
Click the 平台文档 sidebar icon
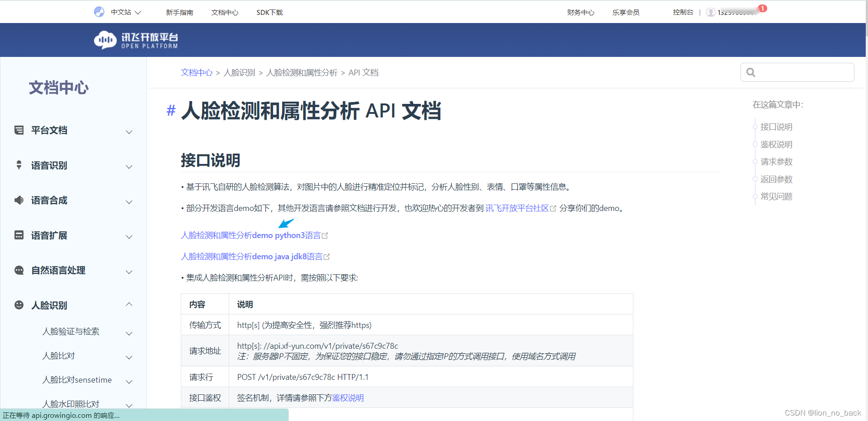[19, 130]
